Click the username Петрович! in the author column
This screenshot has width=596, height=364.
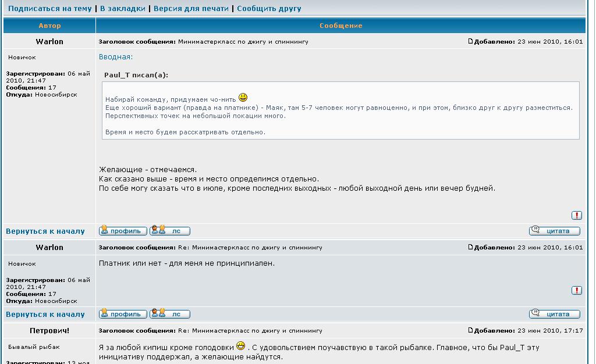point(49,331)
